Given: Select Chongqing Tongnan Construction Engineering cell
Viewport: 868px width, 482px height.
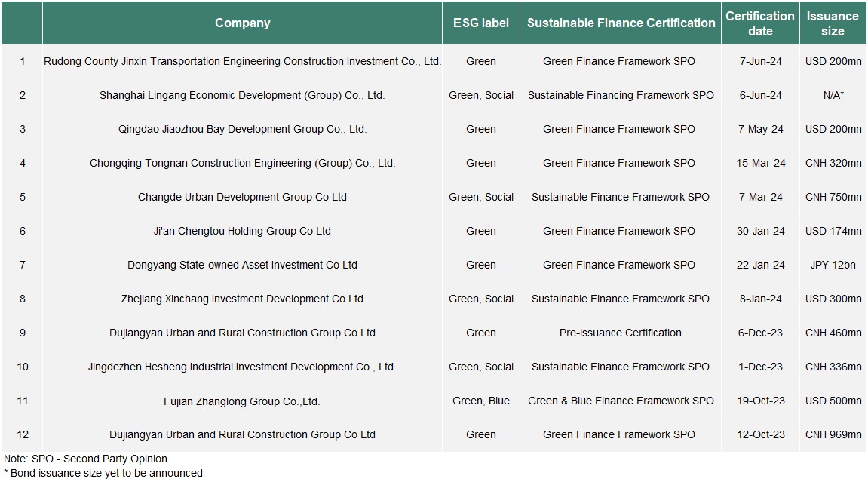Looking at the screenshot, I should tap(243, 163).
